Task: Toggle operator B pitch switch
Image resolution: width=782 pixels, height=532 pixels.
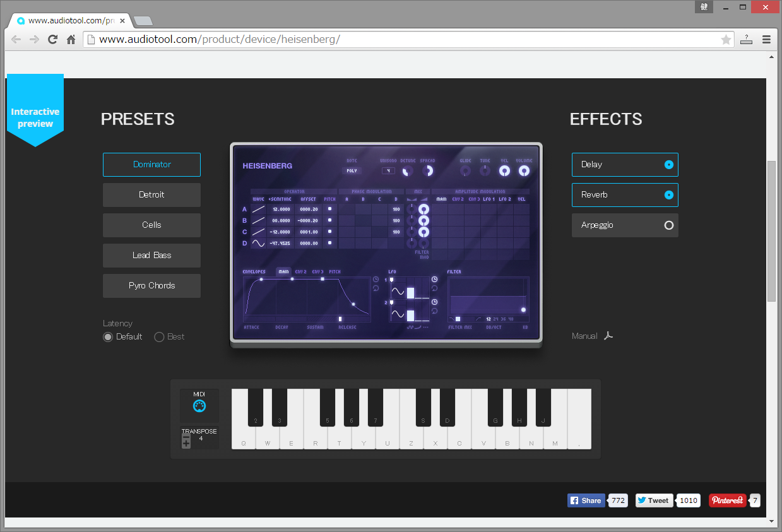Action: pos(330,220)
